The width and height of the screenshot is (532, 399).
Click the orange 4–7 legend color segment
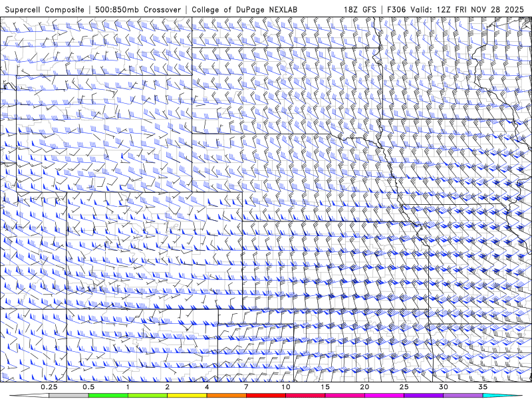click(226, 396)
